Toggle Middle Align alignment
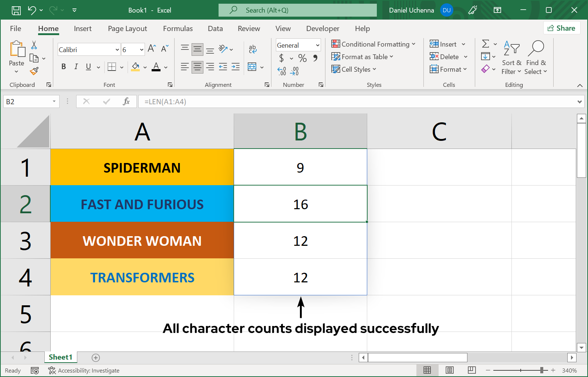 pos(197,49)
